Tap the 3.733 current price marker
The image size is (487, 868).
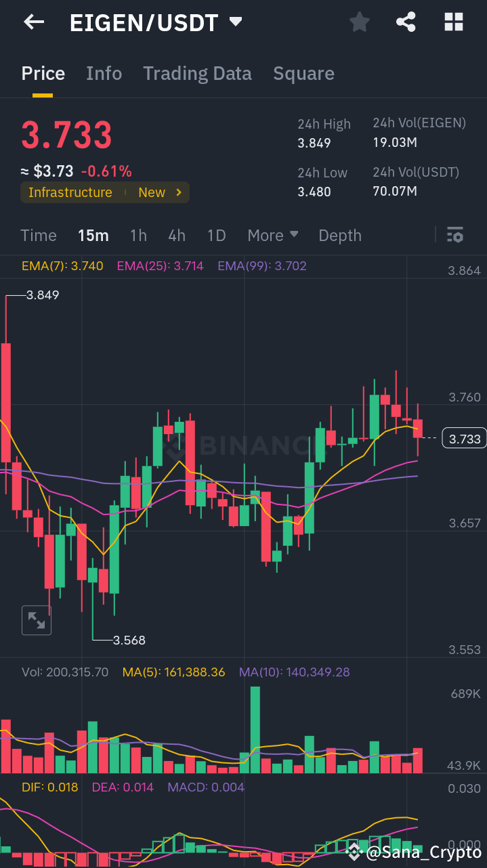pos(463,438)
